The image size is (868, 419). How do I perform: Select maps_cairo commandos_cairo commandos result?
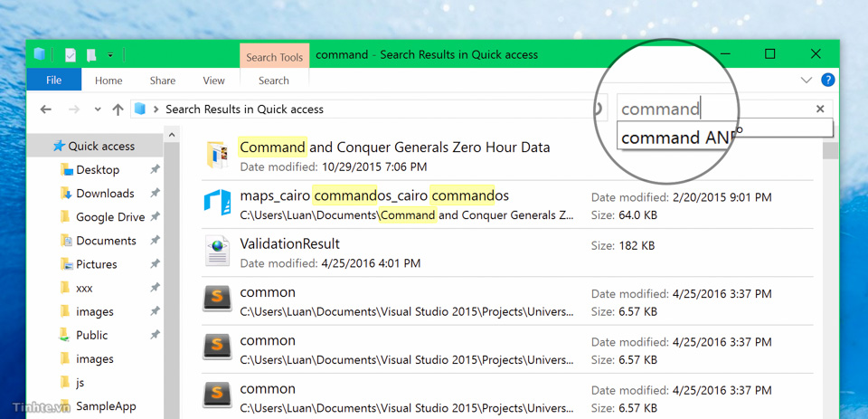tap(374, 196)
